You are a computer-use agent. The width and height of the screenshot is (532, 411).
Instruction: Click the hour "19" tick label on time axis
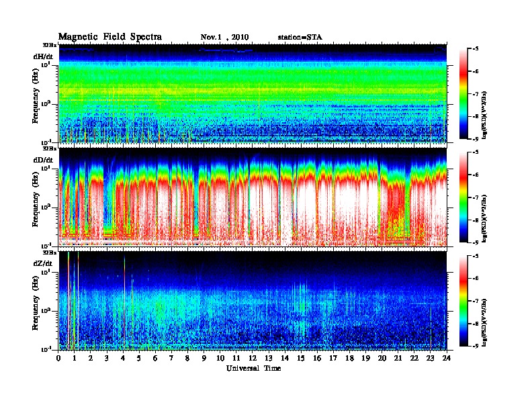coord(365,358)
